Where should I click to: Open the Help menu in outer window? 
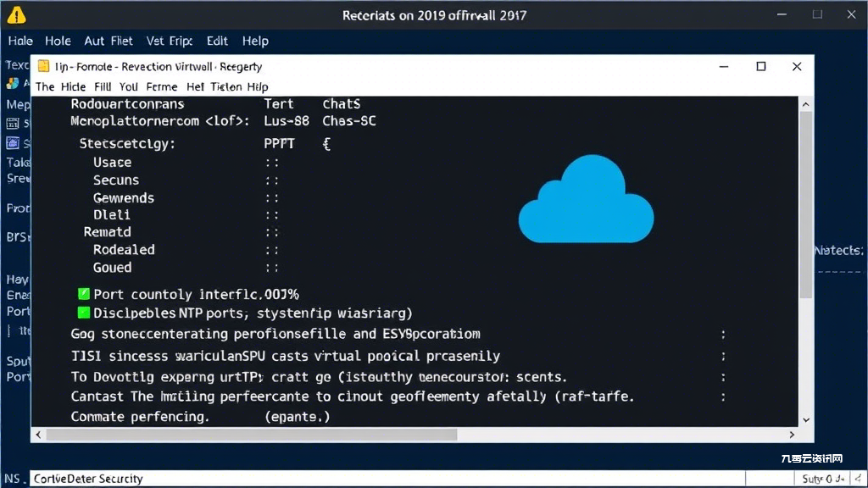(255, 41)
